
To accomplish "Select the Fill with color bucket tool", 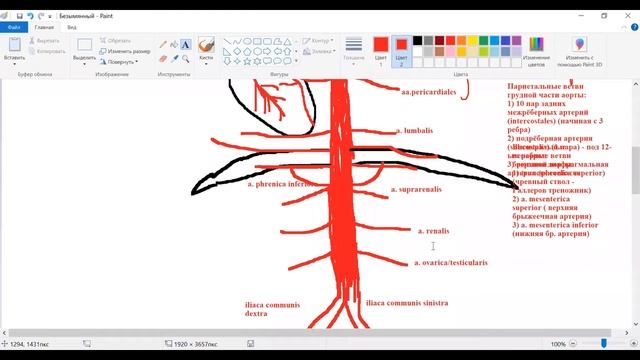I will click(174, 44).
